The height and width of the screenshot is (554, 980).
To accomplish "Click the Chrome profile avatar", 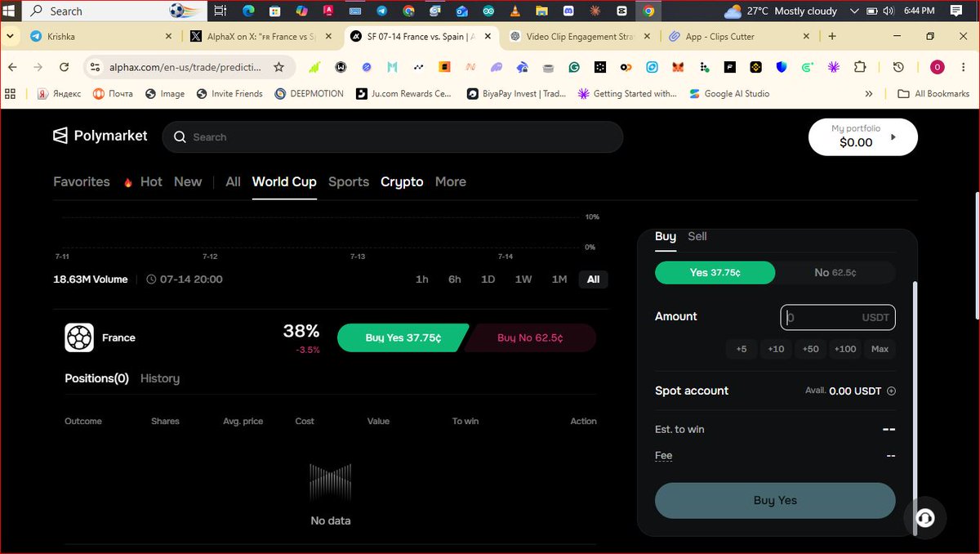I will pyautogui.click(x=937, y=67).
